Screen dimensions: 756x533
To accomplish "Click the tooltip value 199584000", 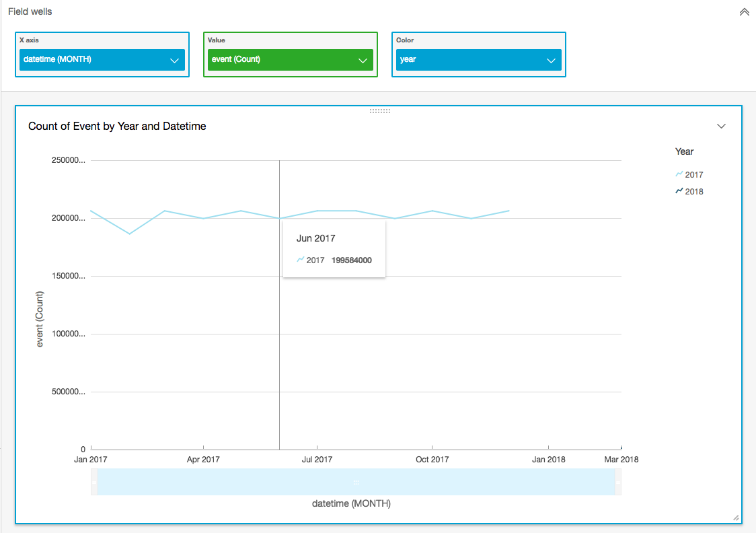I will point(352,260).
